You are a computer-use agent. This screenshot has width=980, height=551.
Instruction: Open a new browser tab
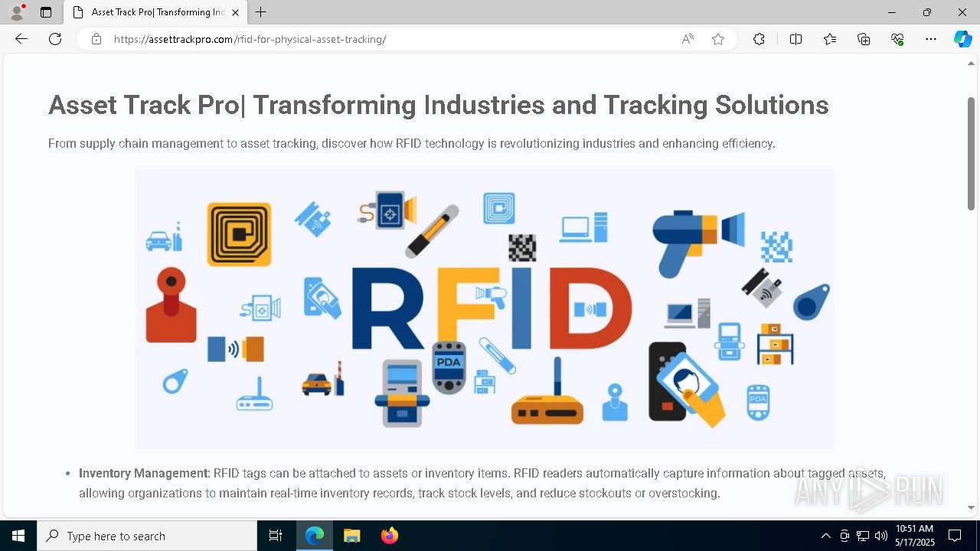click(261, 12)
